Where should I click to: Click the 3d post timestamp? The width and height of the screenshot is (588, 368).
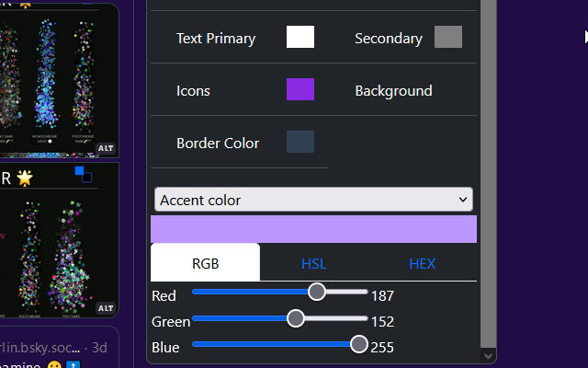(x=100, y=348)
